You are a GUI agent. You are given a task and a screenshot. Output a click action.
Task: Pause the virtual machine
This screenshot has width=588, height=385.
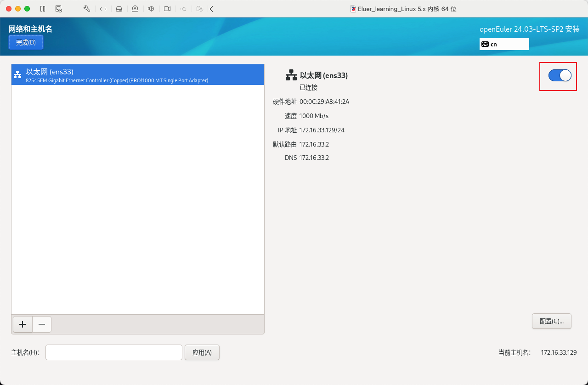tap(43, 9)
